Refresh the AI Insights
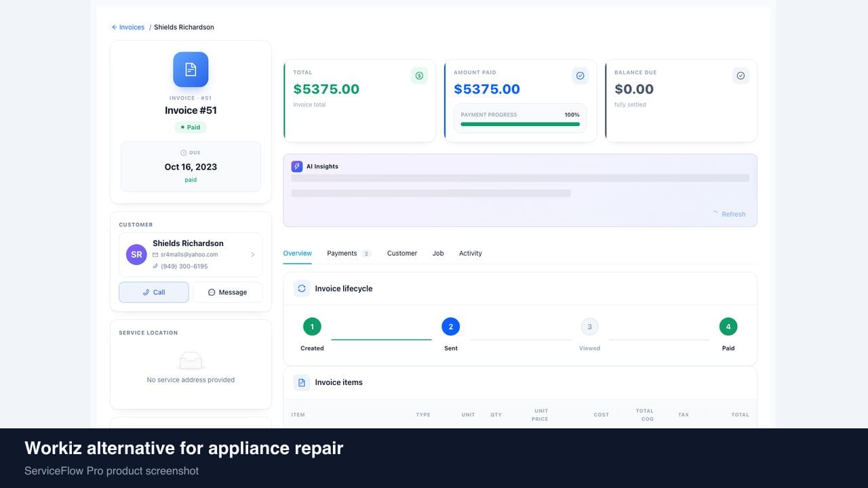868x488 pixels. (729, 214)
